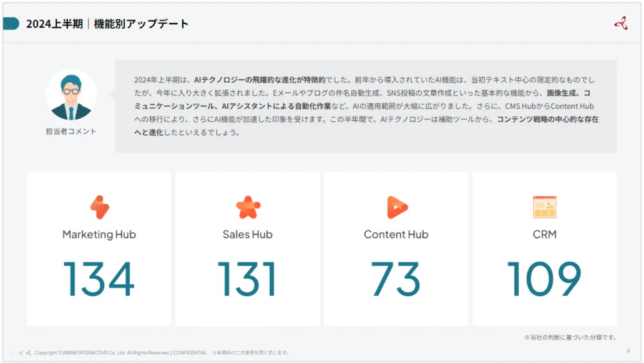Click the page number 4
The image size is (644, 363).
[x=628, y=351]
